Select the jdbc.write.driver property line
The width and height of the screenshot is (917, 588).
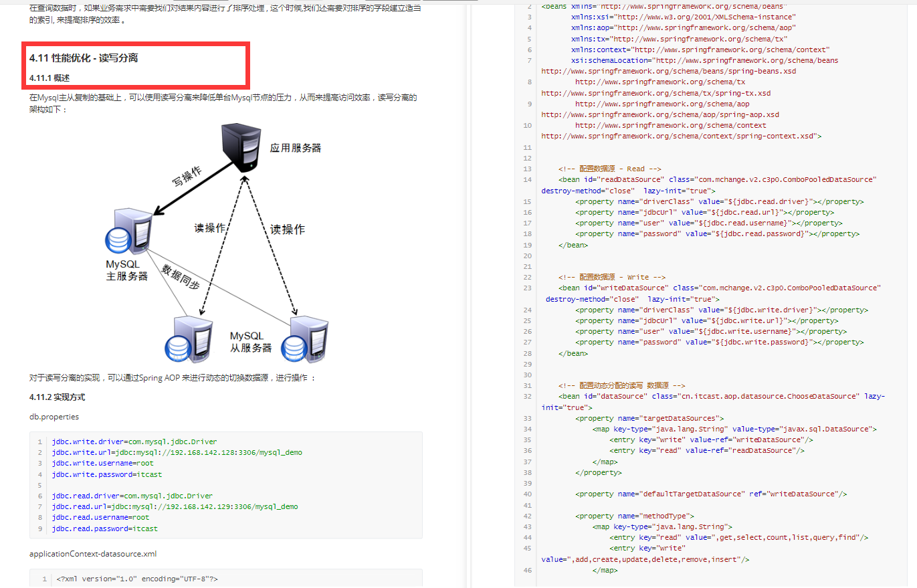134,442
